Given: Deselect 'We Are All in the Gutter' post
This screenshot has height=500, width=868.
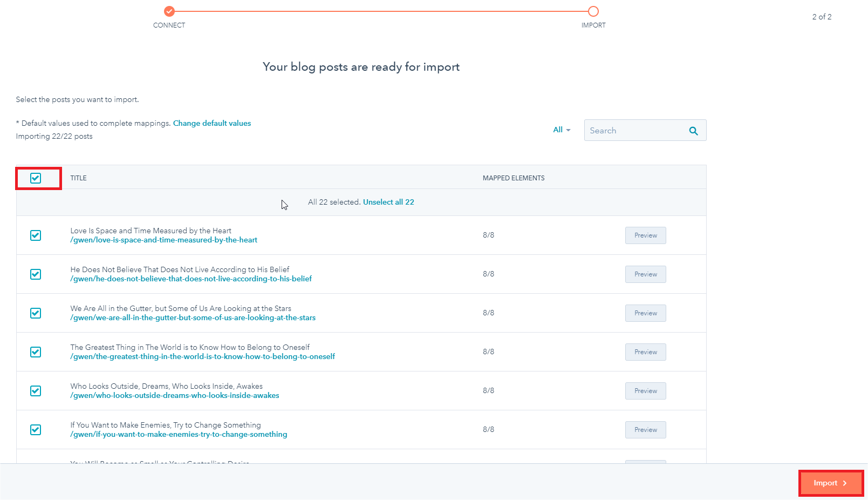Looking at the screenshot, I should [36, 313].
